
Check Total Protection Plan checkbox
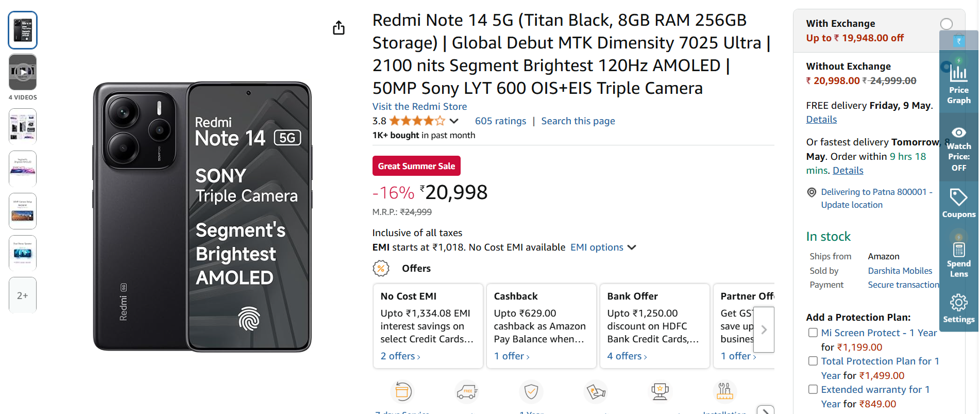(x=813, y=361)
